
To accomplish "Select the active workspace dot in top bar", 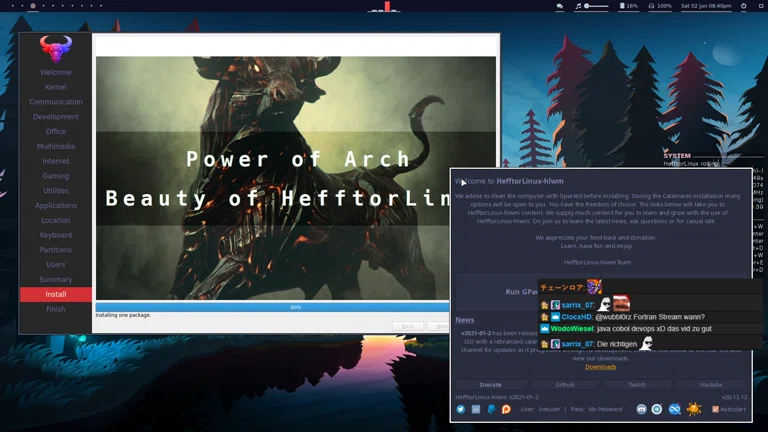I will (x=33, y=6).
